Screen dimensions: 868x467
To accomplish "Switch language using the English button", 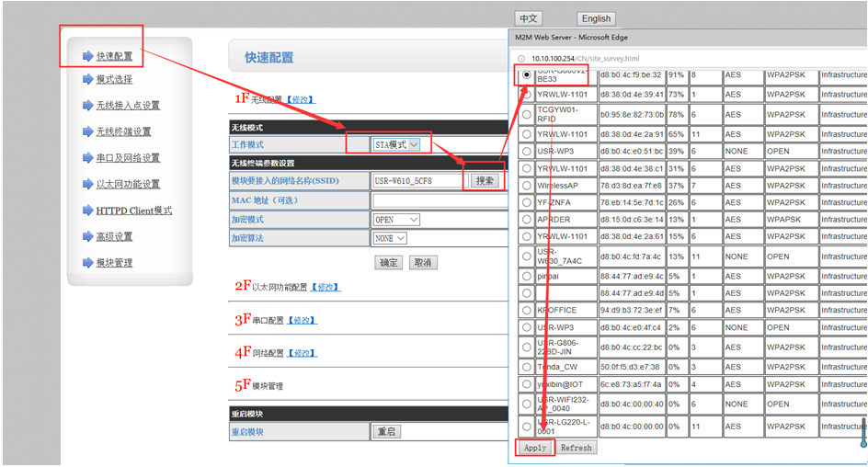I will [x=596, y=18].
